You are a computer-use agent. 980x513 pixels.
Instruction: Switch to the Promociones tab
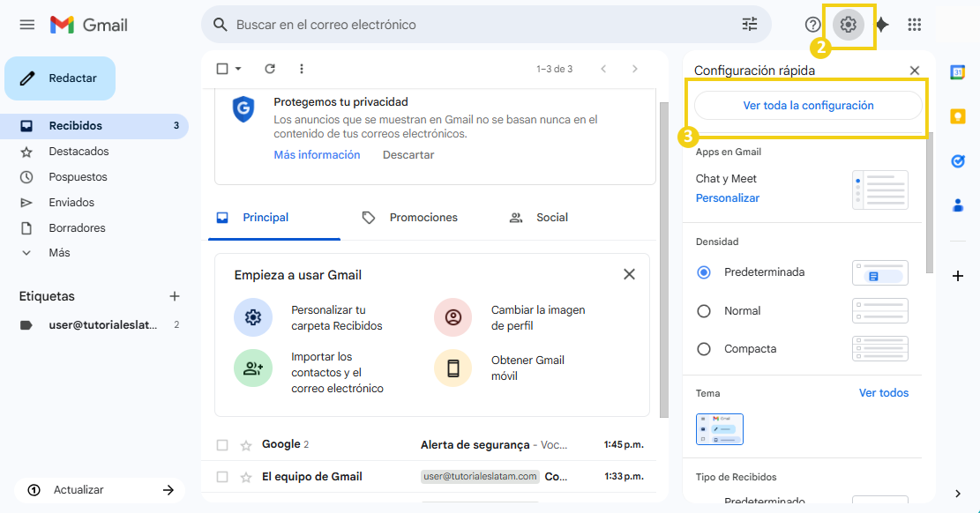[410, 218]
